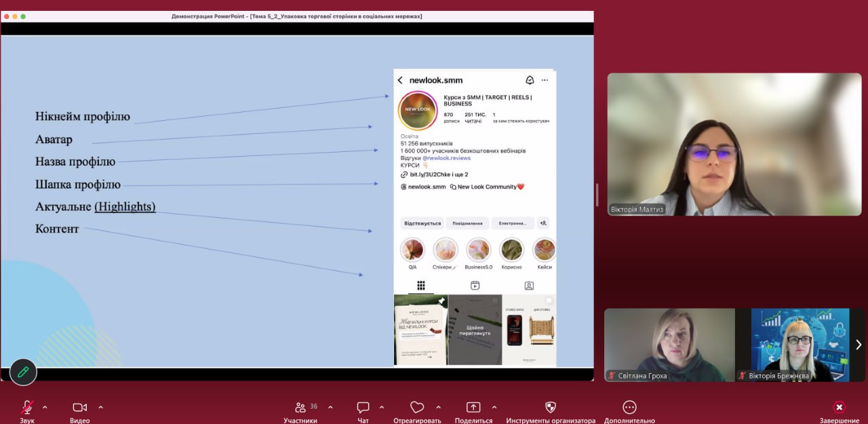Screen dimensions: 868x424
Task: Click the Instagram grid posts tab
Action: [420, 286]
